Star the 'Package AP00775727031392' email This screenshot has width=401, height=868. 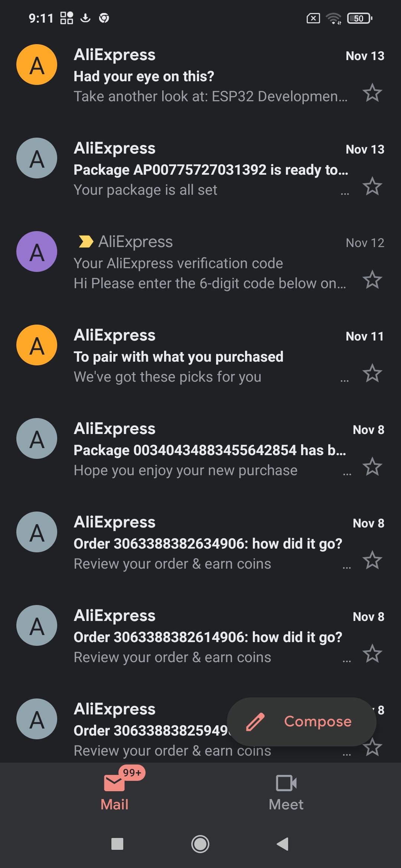tap(372, 186)
